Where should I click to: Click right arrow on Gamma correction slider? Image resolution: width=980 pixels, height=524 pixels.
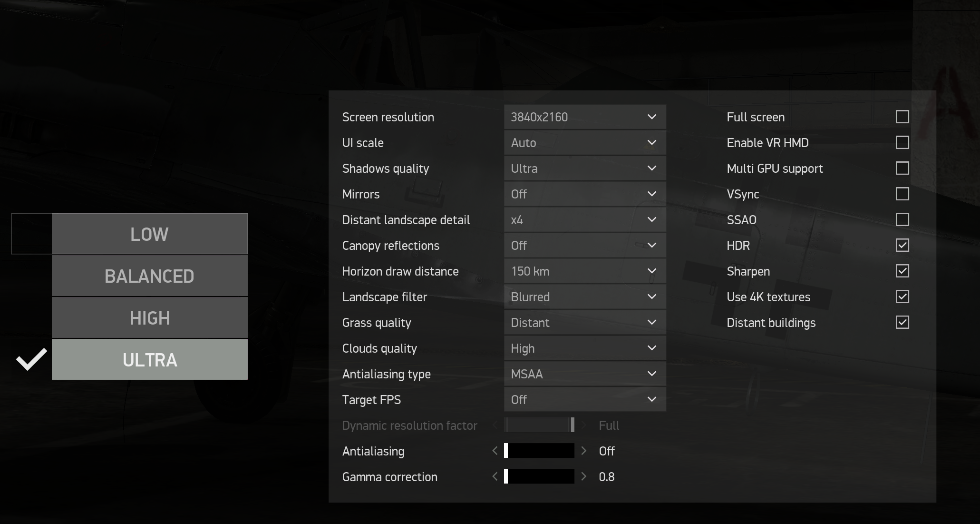[584, 476]
